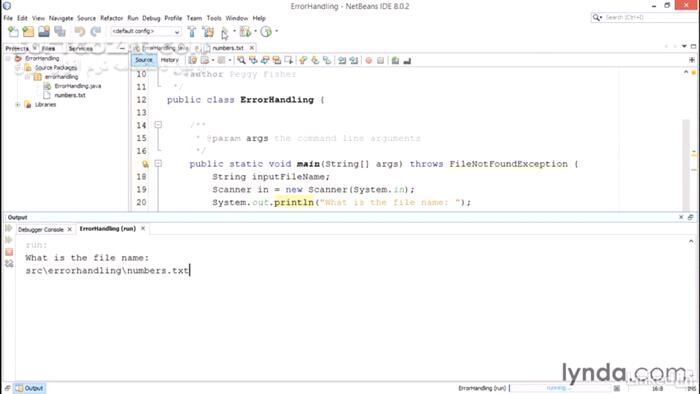Click the Clean and Build icon
Screen dimensions: 700x394
(x=208, y=31)
